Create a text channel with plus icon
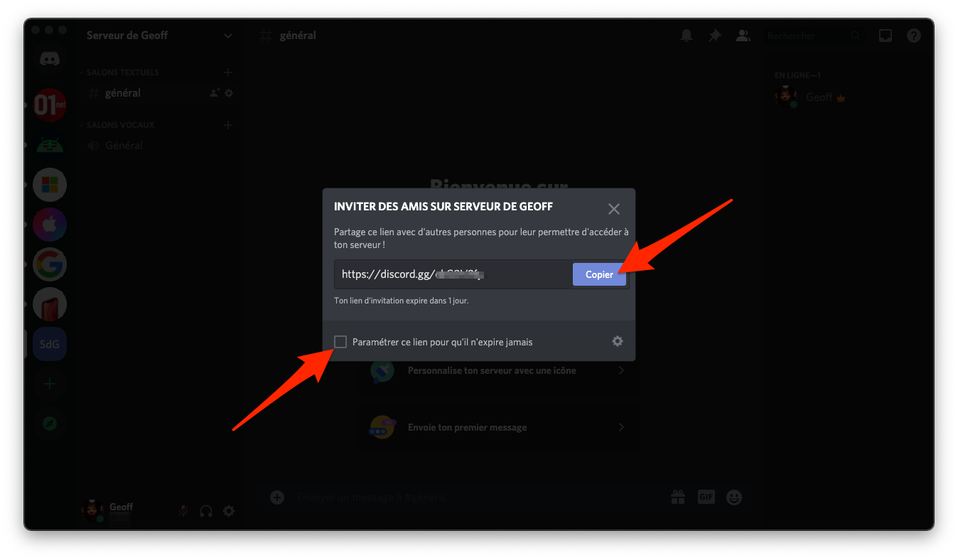The height and width of the screenshot is (560, 958). point(228,72)
